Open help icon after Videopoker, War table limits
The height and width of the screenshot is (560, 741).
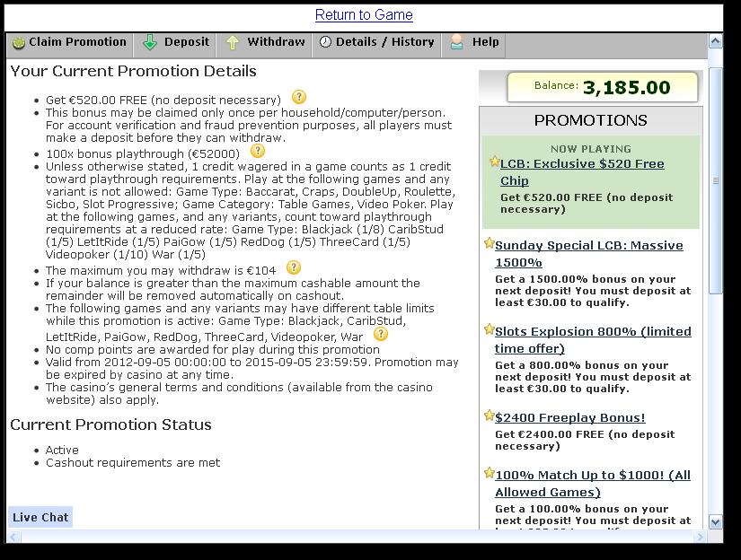[381, 334]
